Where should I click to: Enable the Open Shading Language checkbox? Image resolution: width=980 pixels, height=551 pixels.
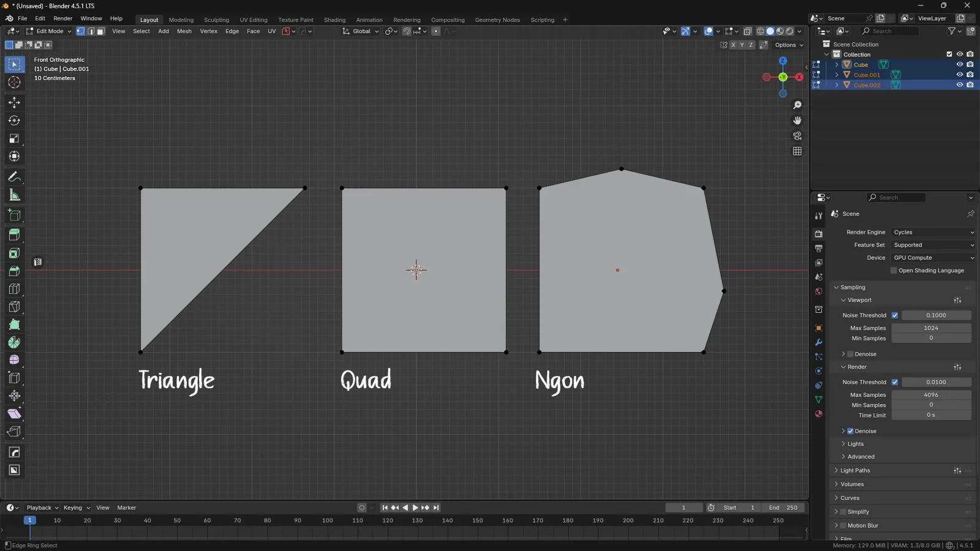(894, 271)
